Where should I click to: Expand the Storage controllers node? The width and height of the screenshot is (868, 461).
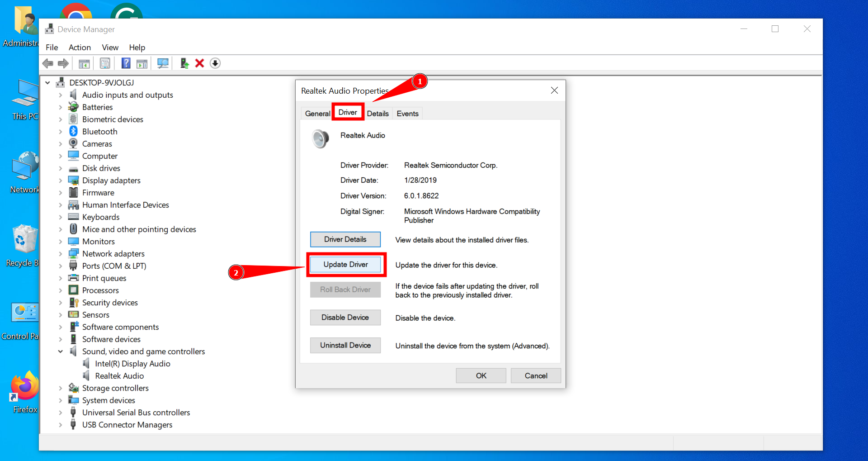(61, 388)
